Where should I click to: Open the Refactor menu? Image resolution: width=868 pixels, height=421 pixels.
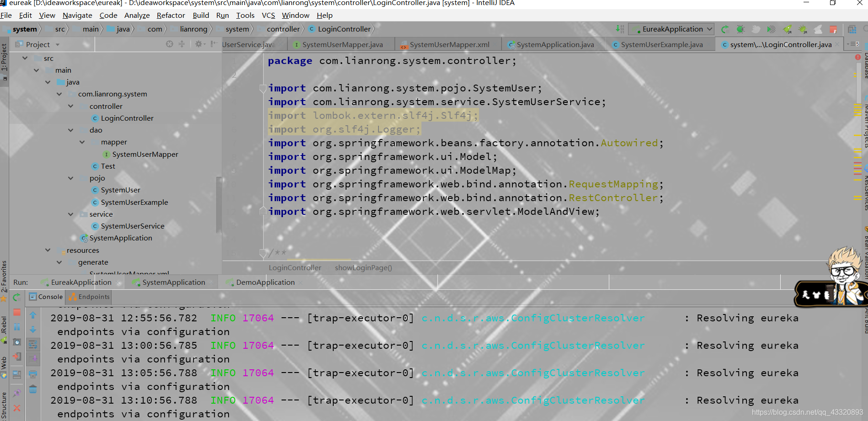pyautogui.click(x=170, y=15)
